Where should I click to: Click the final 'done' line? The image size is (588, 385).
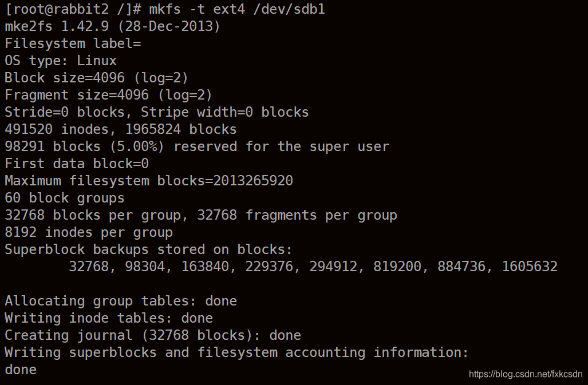coord(21,370)
